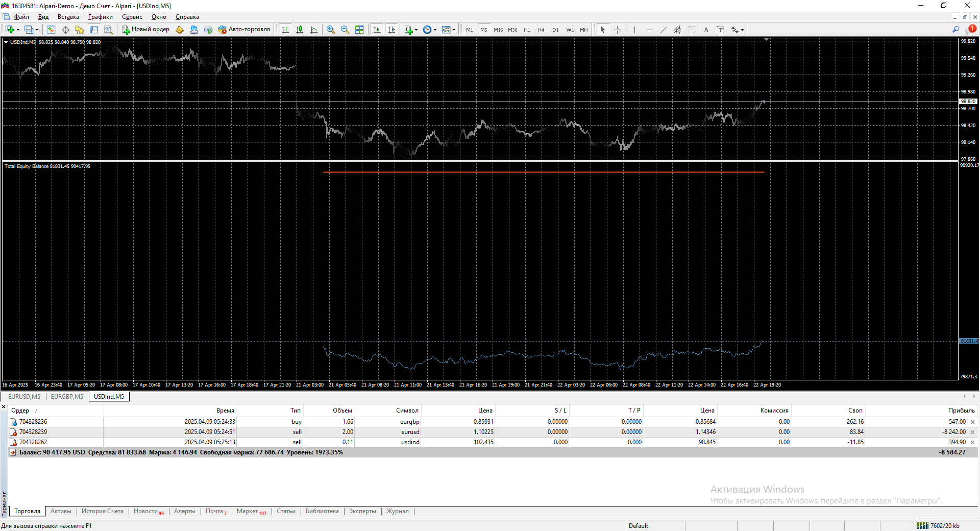Select order row 704328239
The width and height of the screenshot is (980, 531).
[x=493, y=432]
